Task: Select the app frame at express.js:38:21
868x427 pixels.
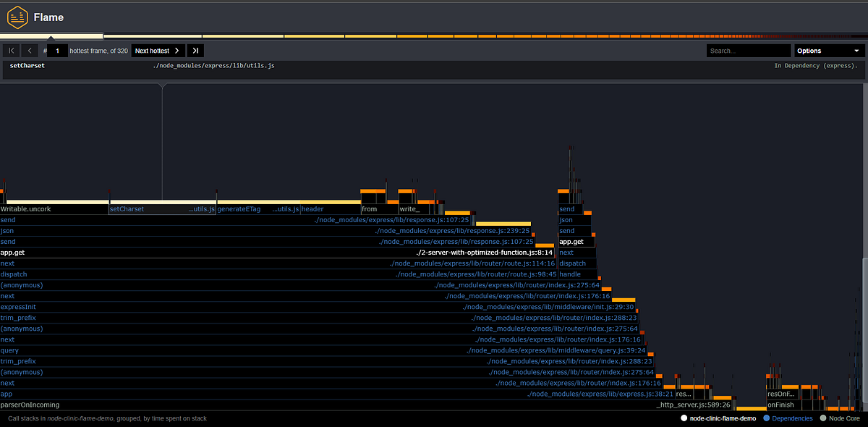Action: pyautogui.click(x=336, y=394)
